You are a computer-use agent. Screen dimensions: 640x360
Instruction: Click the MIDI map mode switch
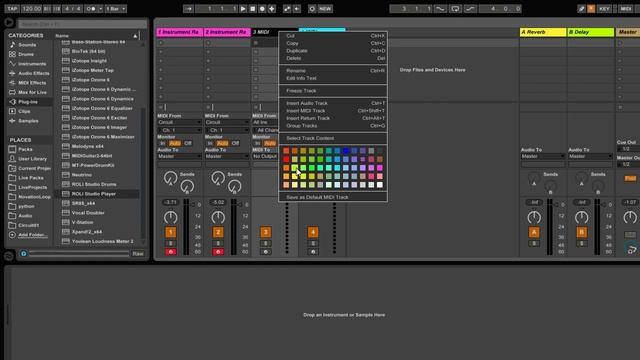click(x=625, y=9)
